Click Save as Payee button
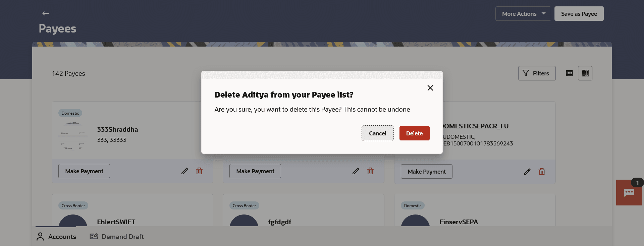 click(579, 14)
